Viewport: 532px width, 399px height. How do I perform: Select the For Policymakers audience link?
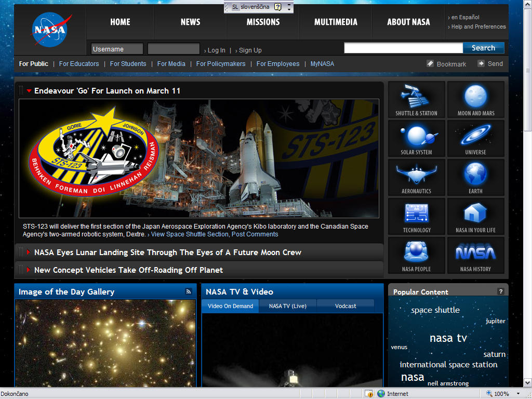pyautogui.click(x=221, y=64)
